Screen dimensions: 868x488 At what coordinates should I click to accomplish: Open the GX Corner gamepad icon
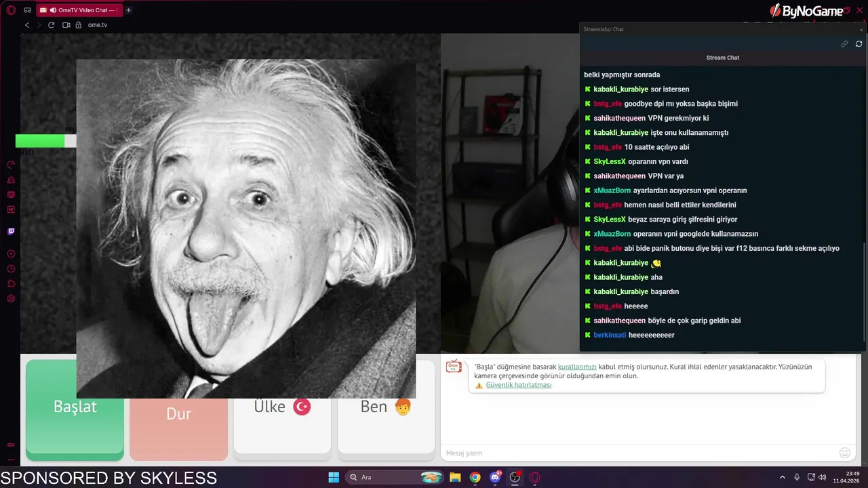pos(27,10)
